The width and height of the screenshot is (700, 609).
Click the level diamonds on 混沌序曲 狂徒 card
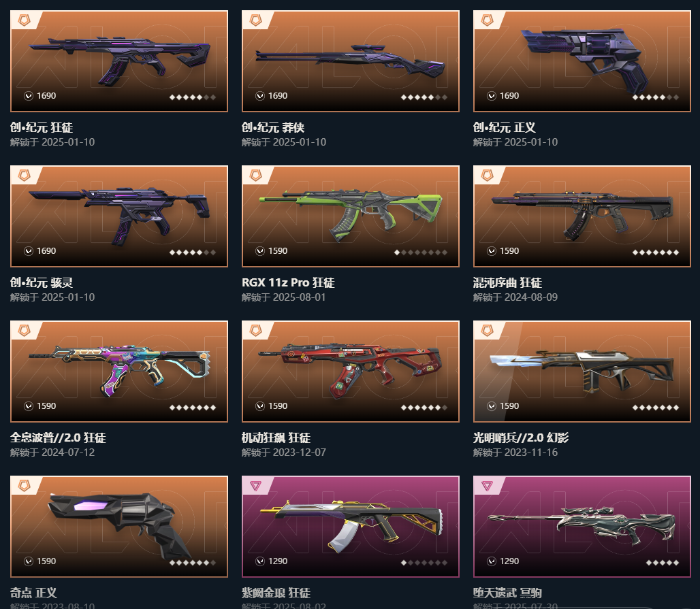(656, 252)
